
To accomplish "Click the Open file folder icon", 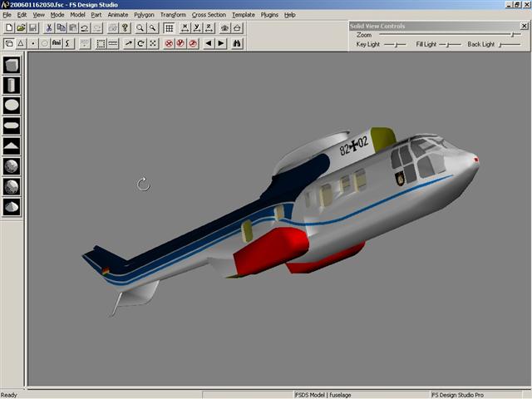I will point(21,28).
